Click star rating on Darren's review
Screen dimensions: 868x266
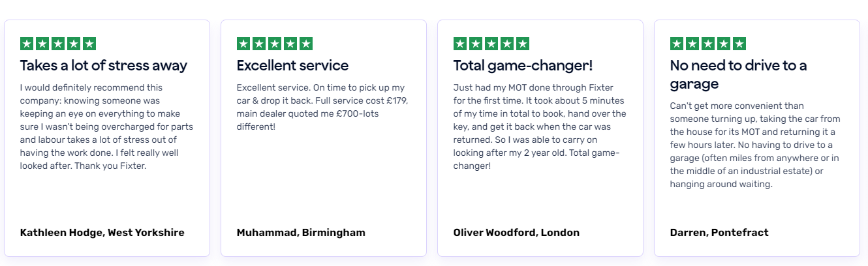(708, 44)
